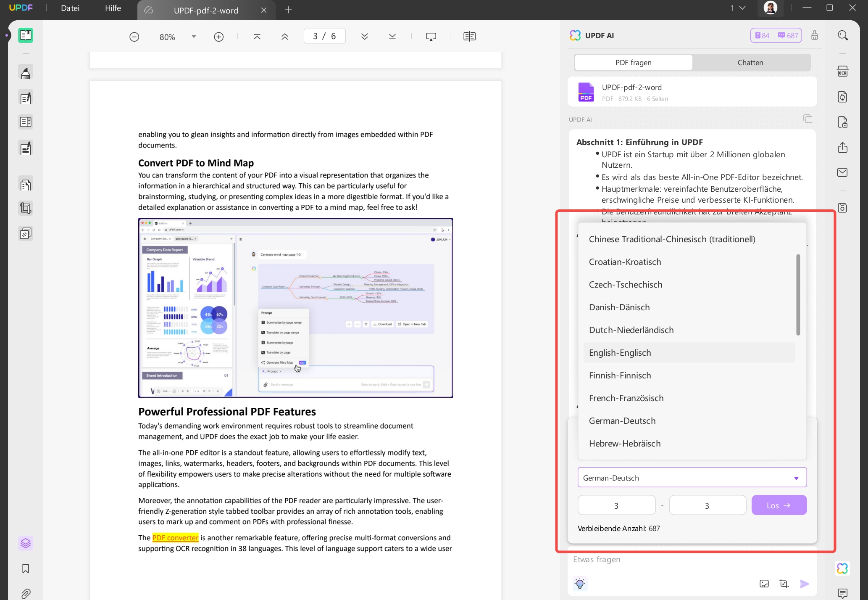Select the UPDF-pdf-2-word document tab
868x600 pixels.
pyautogui.click(x=206, y=10)
